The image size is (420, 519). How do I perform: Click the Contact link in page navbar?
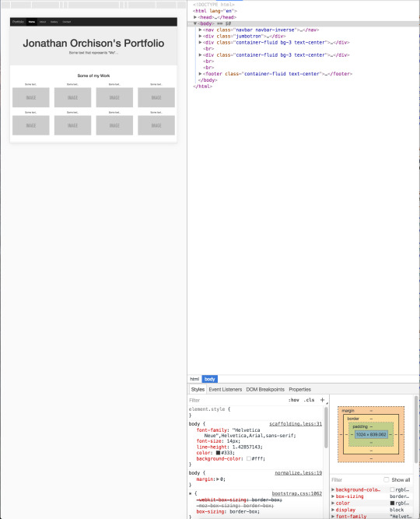click(x=67, y=22)
